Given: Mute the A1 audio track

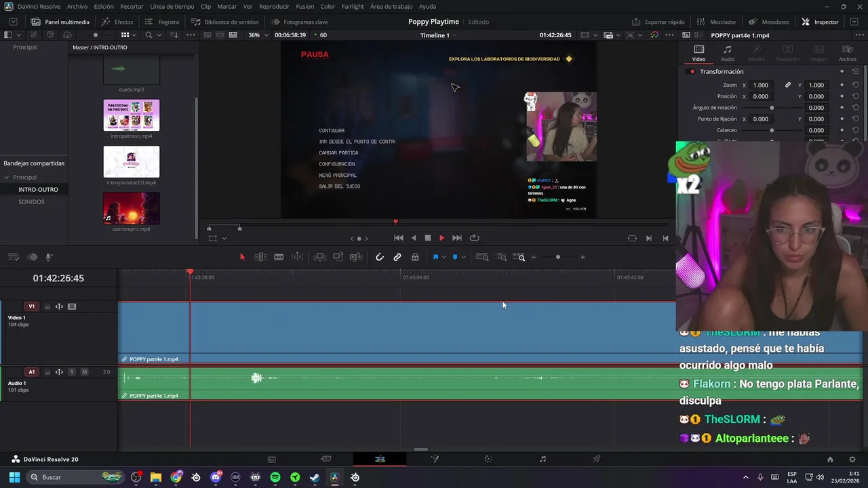Looking at the screenshot, I should pos(84,372).
